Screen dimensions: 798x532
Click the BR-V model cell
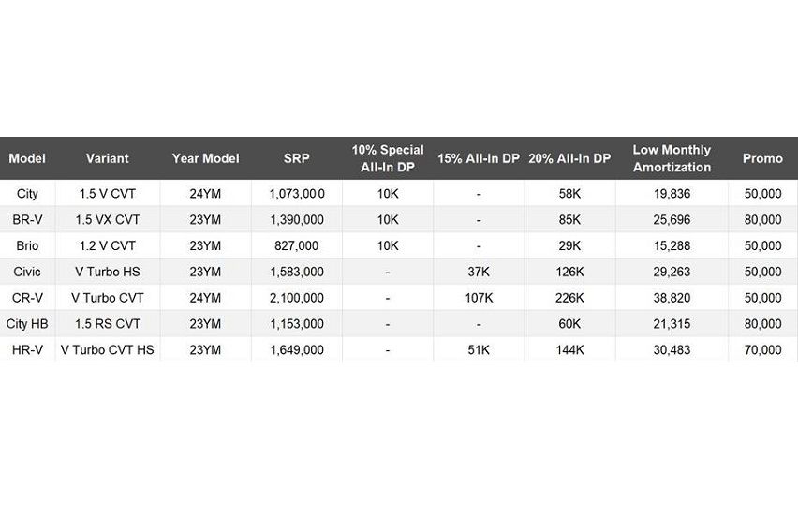[x=27, y=220]
